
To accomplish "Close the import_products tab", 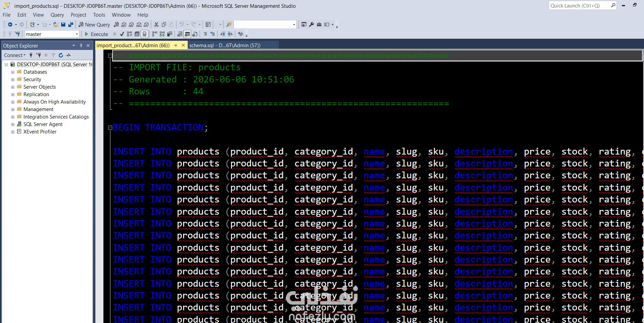I will point(183,45).
